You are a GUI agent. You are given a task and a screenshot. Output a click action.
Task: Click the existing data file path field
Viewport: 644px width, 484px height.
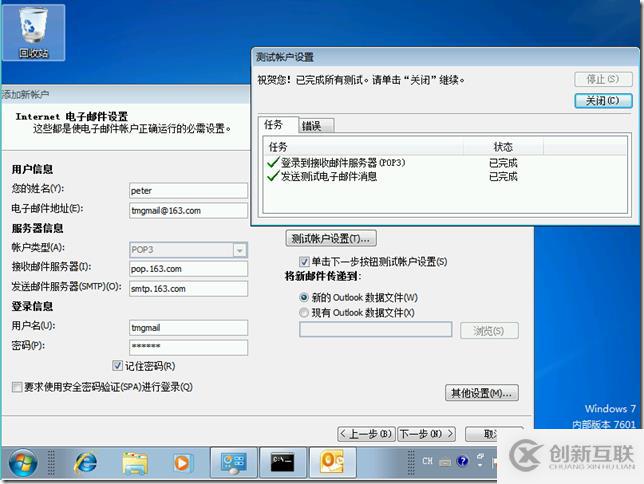[376, 330]
